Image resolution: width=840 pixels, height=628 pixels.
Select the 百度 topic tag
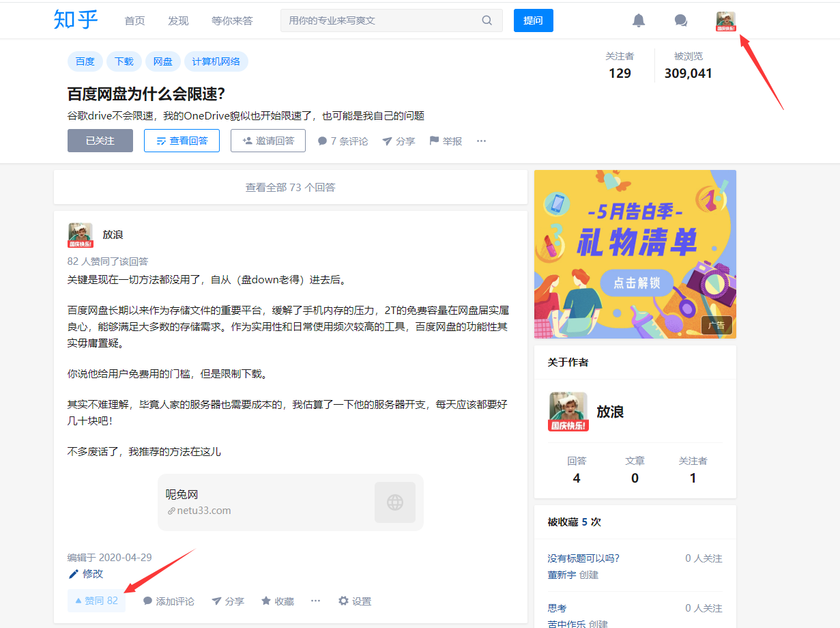[85, 61]
